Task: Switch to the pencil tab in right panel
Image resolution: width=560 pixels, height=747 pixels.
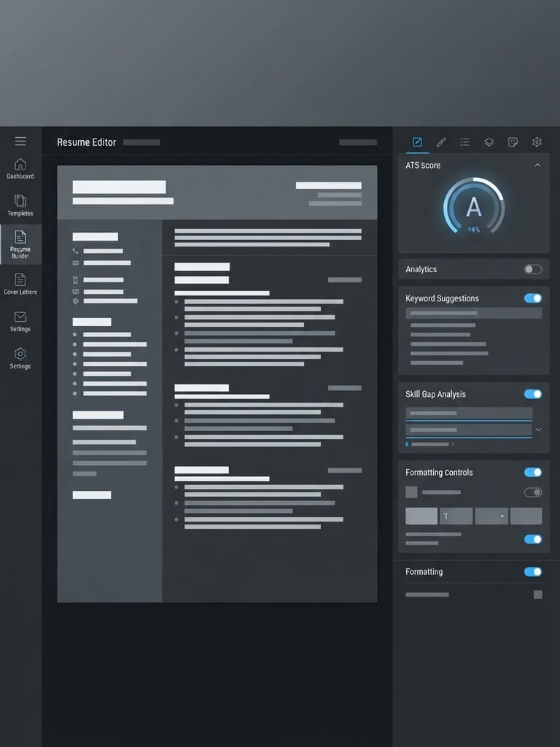Action: click(441, 142)
